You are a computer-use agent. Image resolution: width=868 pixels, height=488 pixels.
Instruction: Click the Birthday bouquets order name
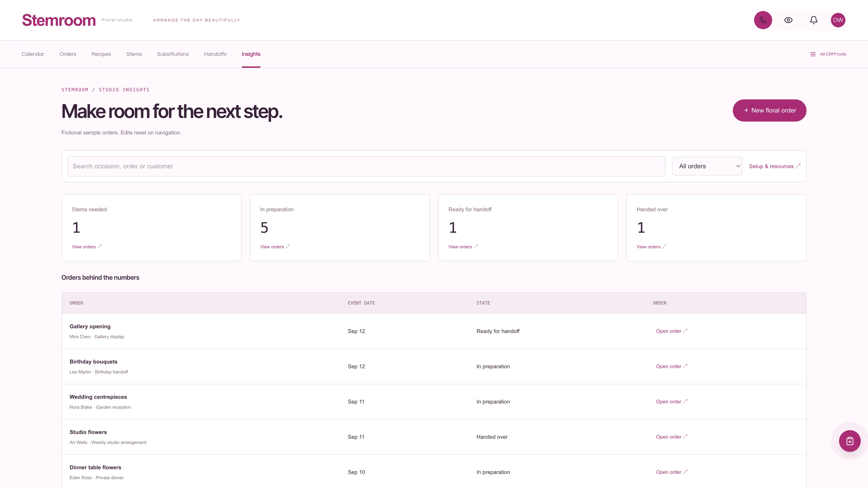(93, 362)
